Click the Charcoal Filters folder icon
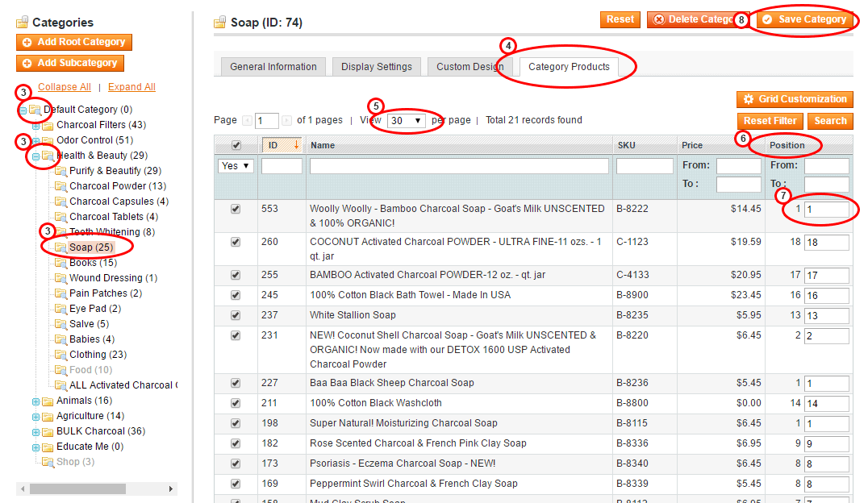Screen dimensions: 868x503 click(48, 125)
